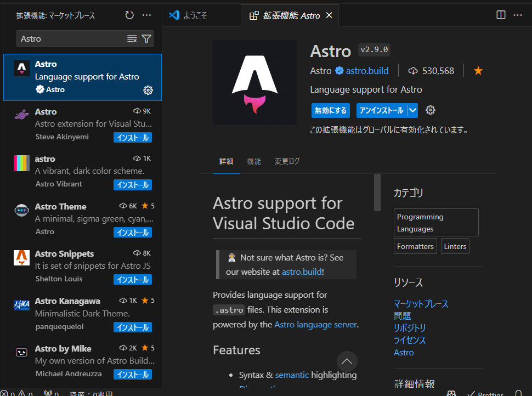Open the 変更ログ tab
The image size is (532, 396).
(287, 161)
